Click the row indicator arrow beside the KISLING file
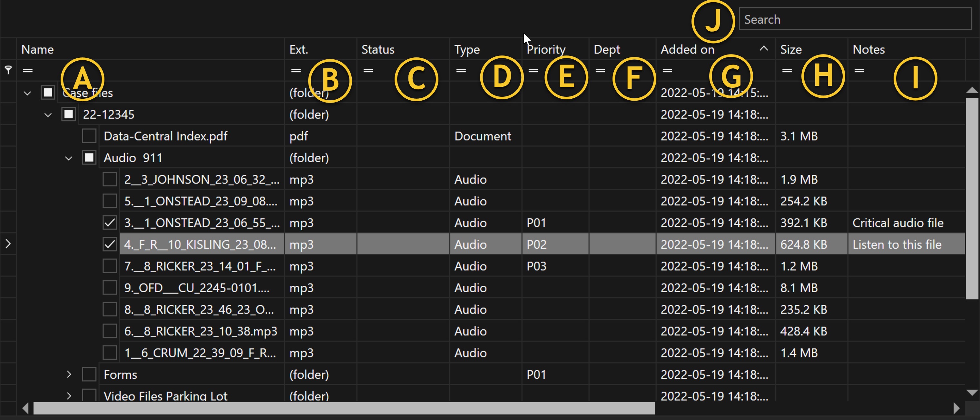Image resolution: width=980 pixels, height=420 pixels. [8, 244]
